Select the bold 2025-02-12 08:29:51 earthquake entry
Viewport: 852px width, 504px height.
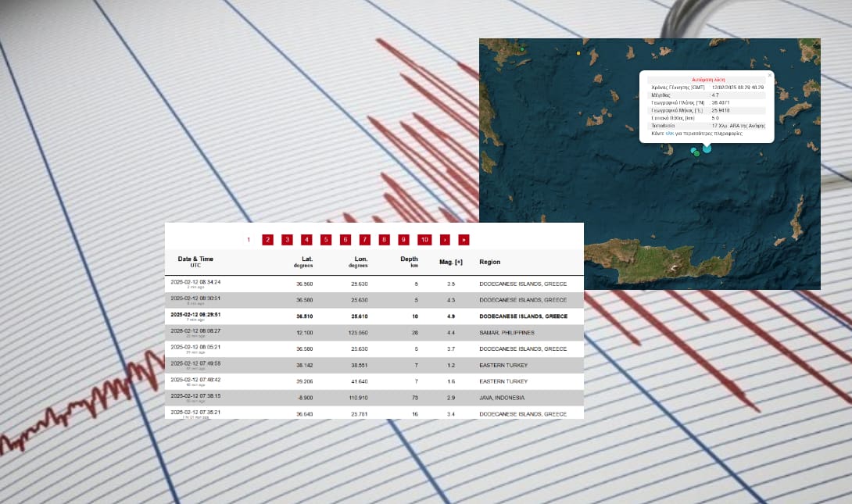[x=374, y=316]
